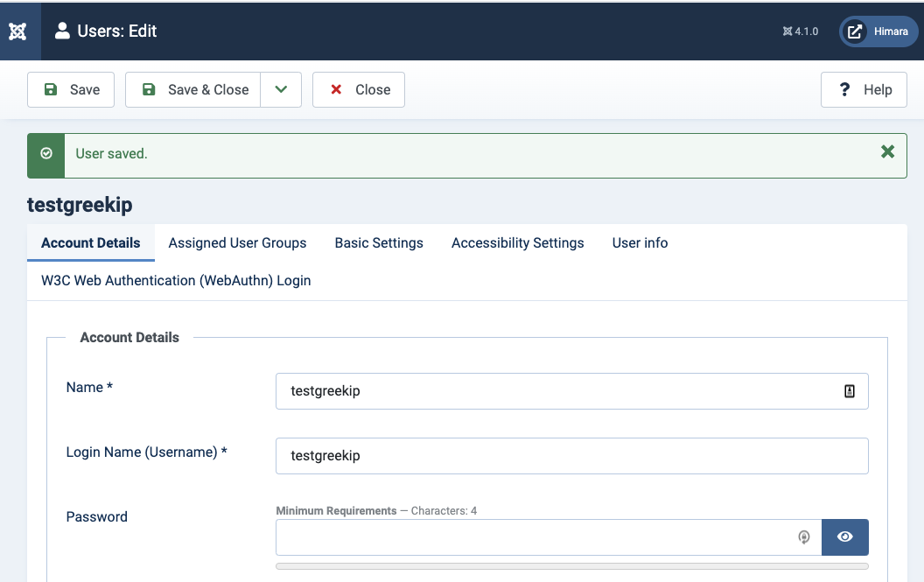Open the Himara site preview link
Viewport: 924px width, 582px height.
[x=878, y=32]
